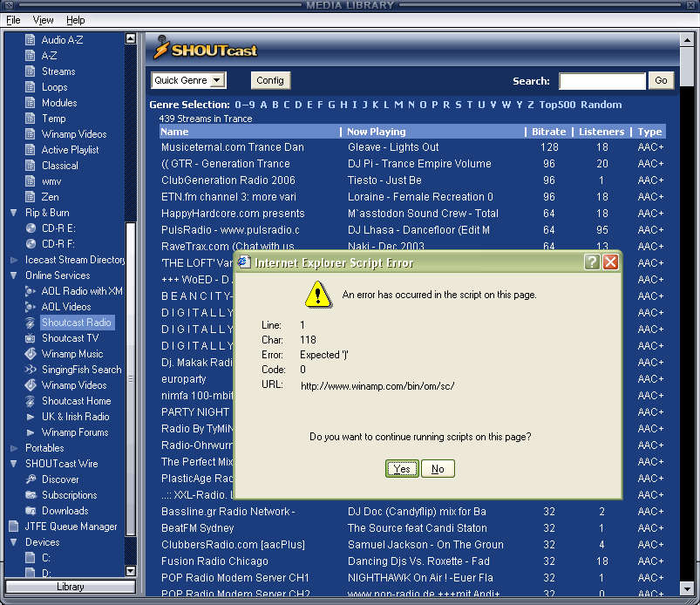Close the Internet Explorer Script Error dialog
The image size is (700, 605).
click(610, 262)
